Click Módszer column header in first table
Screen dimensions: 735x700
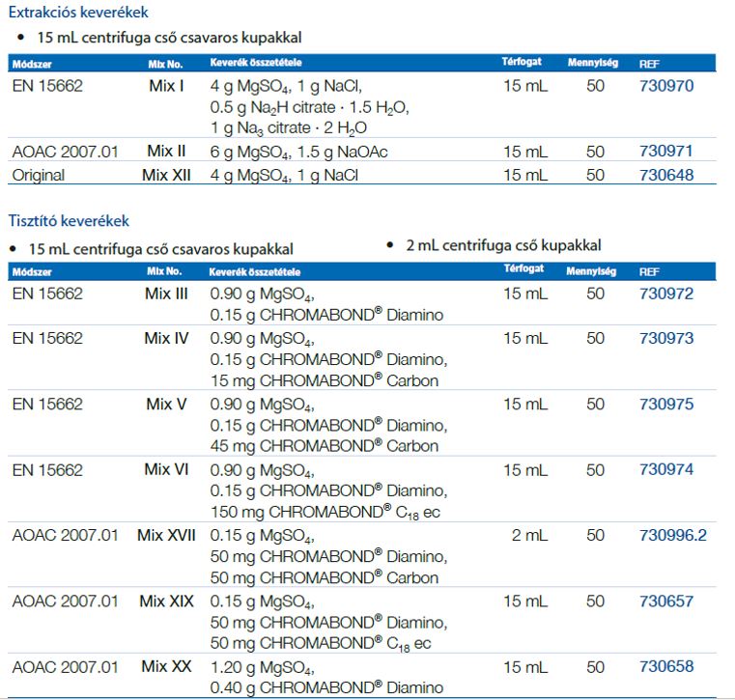click(x=32, y=64)
